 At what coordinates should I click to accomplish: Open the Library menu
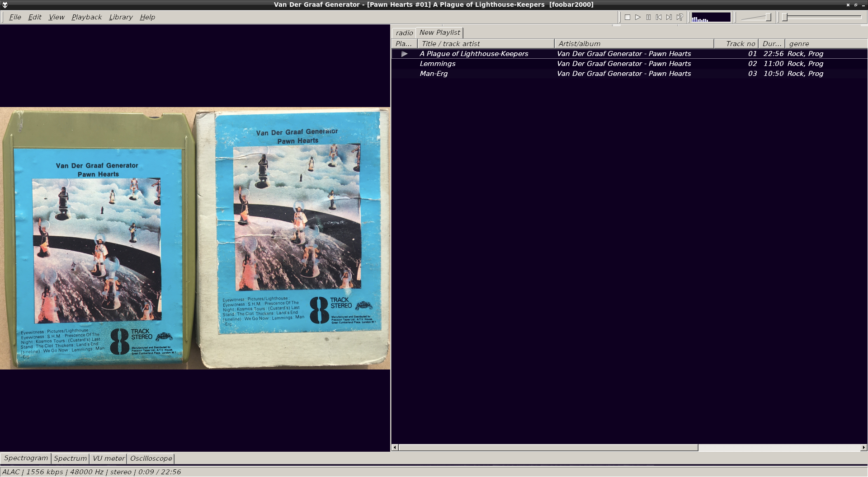coord(121,17)
